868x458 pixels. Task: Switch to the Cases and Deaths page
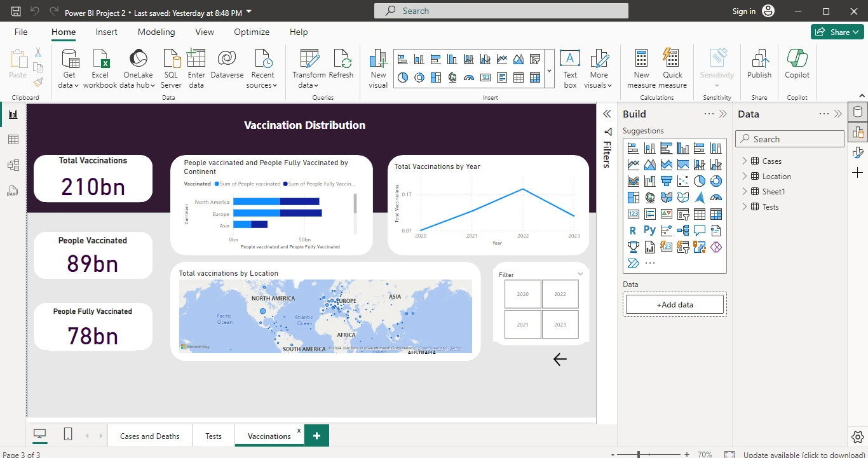[150, 436]
